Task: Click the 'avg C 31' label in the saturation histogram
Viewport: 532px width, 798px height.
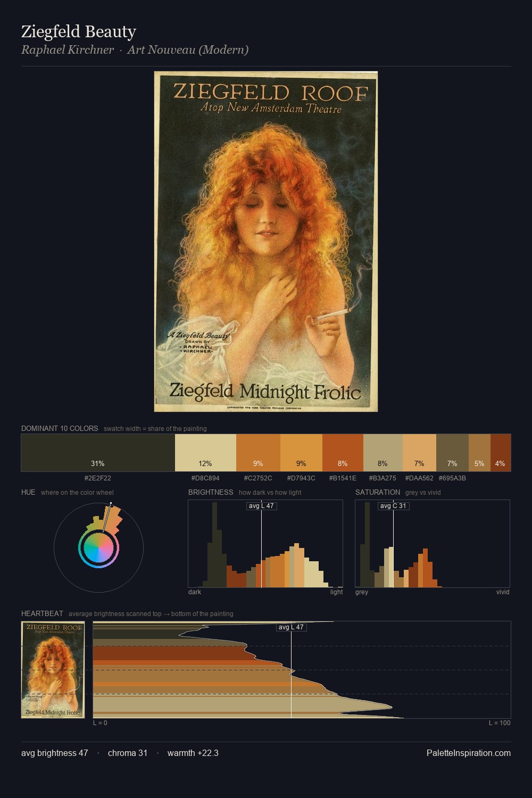Action: pyautogui.click(x=393, y=506)
